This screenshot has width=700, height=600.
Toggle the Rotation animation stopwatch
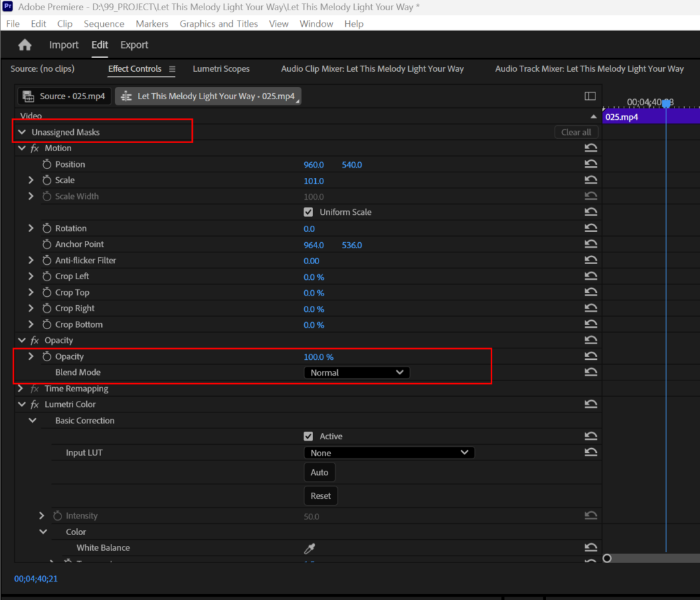tap(47, 229)
